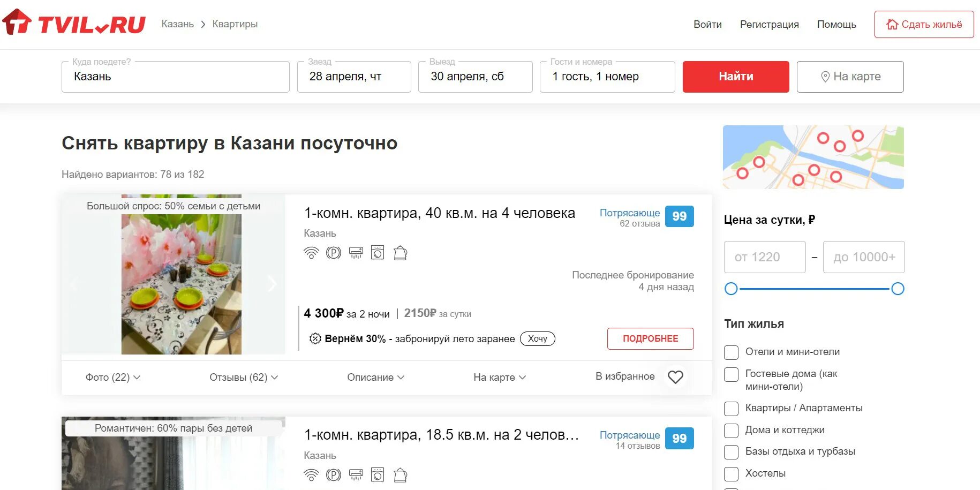980x490 pixels.
Task: Click ПОДРОБНЕЕ on first apartment
Action: (651, 338)
